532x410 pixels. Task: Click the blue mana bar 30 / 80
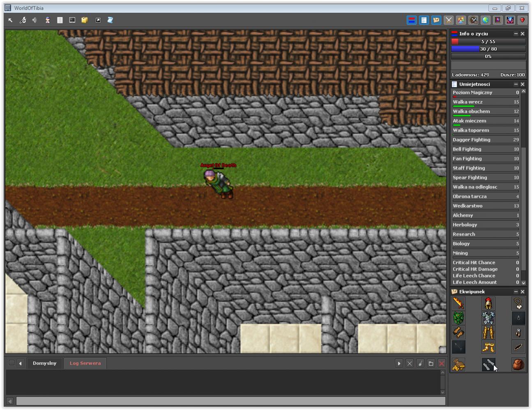pos(488,49)
